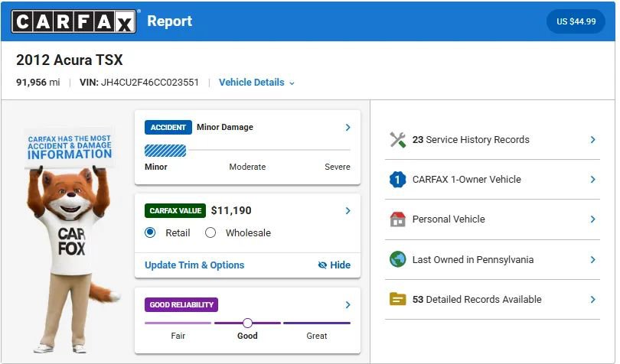Click CARFAX 1-Owner Vehicle text
Image resolution: width=620 pixels, height=364 pixels.
467,180
